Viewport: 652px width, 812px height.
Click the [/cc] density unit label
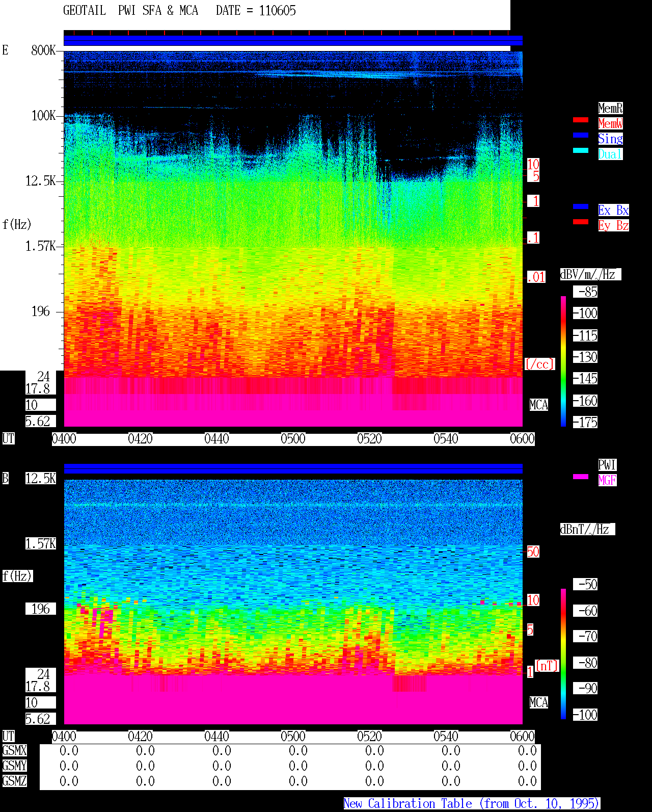click(539, 364)
